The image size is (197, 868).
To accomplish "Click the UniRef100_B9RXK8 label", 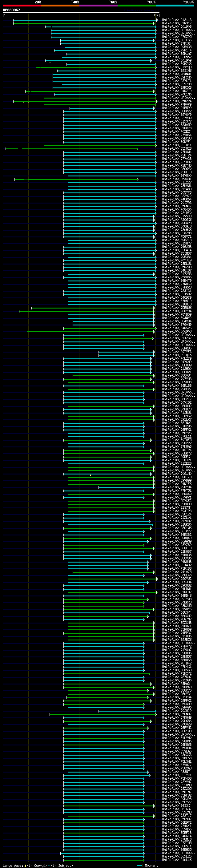I will [177, 88].
